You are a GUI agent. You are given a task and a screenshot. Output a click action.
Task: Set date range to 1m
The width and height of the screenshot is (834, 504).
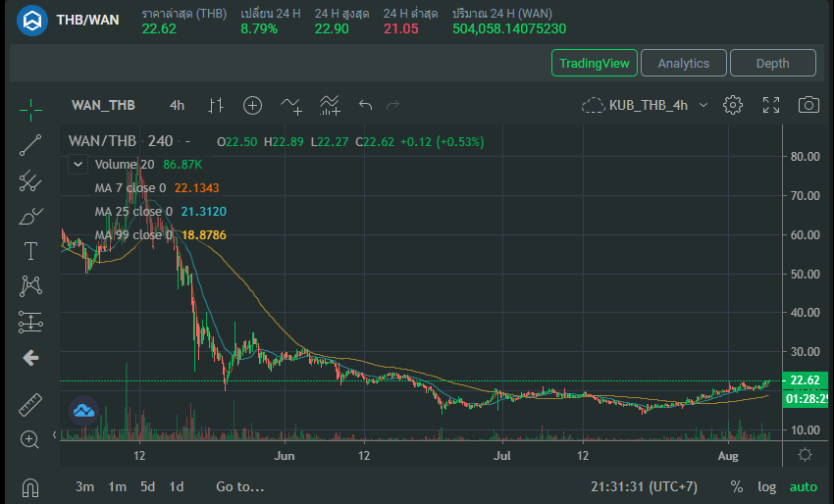point(117,486)
